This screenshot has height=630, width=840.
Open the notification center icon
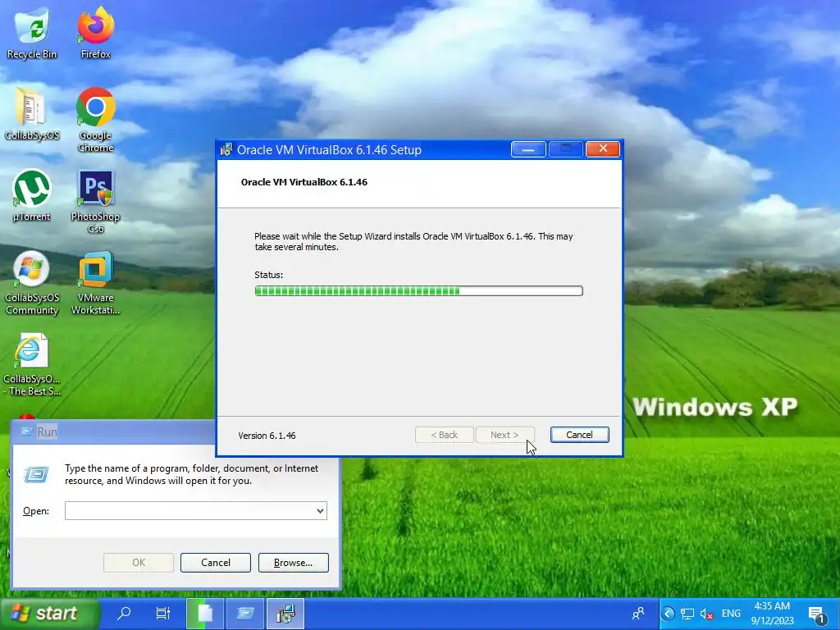click(816, 614)
